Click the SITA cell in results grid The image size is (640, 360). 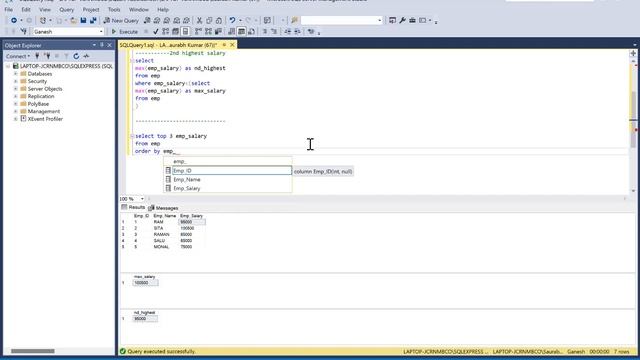pos(158,228)
